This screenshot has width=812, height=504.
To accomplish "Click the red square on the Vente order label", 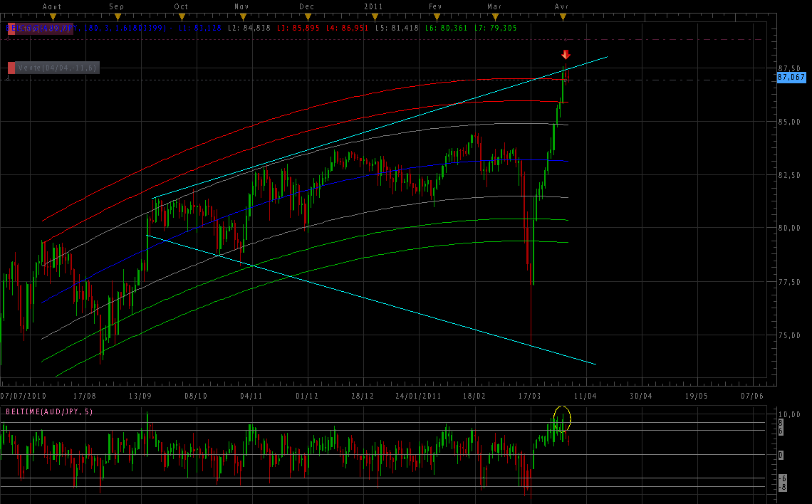I will pyautogui.click(x=11, y=68).
